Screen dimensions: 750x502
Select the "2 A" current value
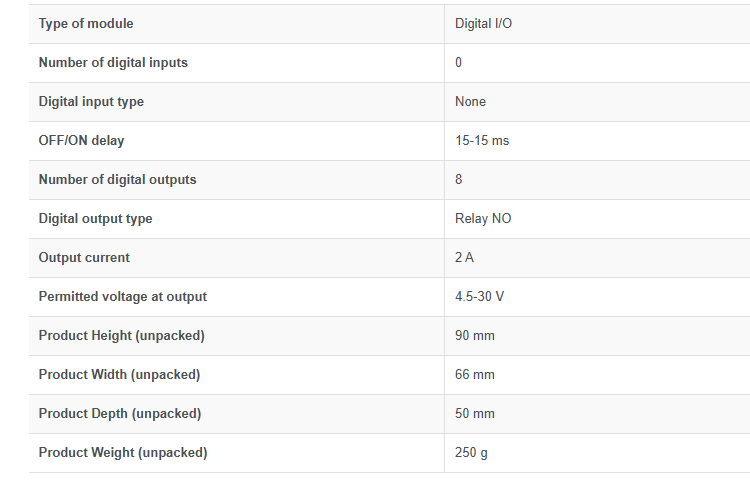tap(464, 257)
